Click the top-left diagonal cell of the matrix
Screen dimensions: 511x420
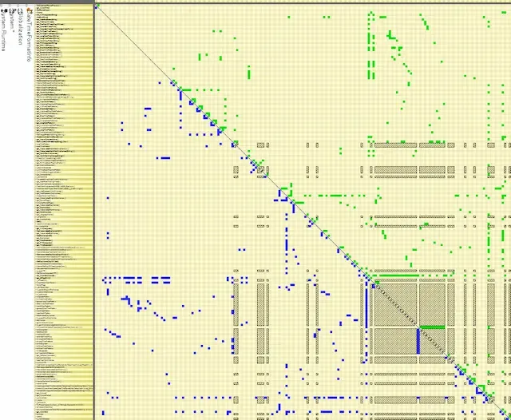tap(96, 6)
